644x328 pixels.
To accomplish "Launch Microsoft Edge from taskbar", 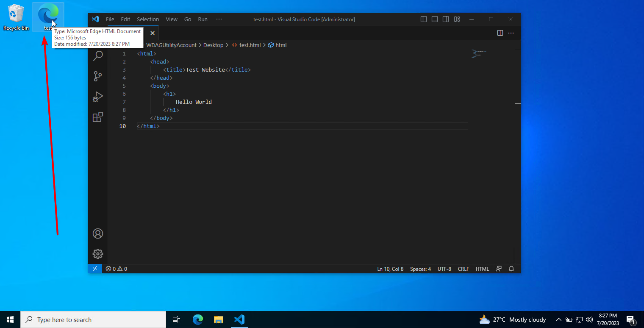I will (x=198, y=320).
